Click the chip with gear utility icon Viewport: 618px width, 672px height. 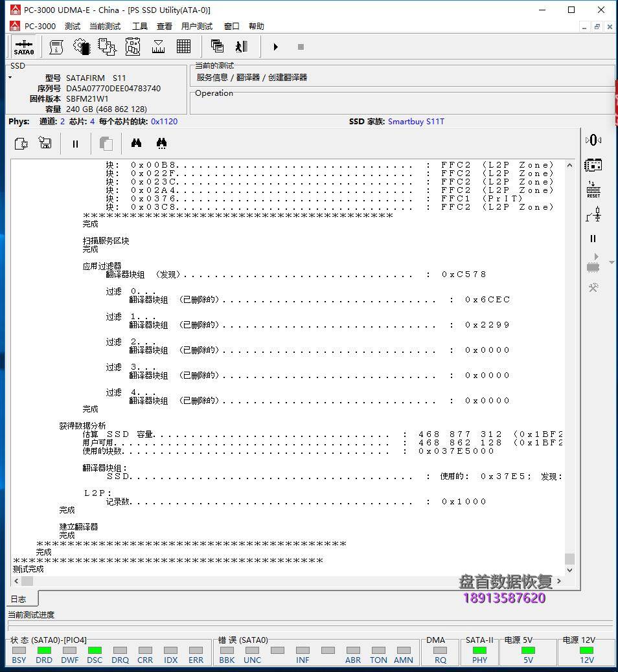pyautogui.click(x=82, y=47)
